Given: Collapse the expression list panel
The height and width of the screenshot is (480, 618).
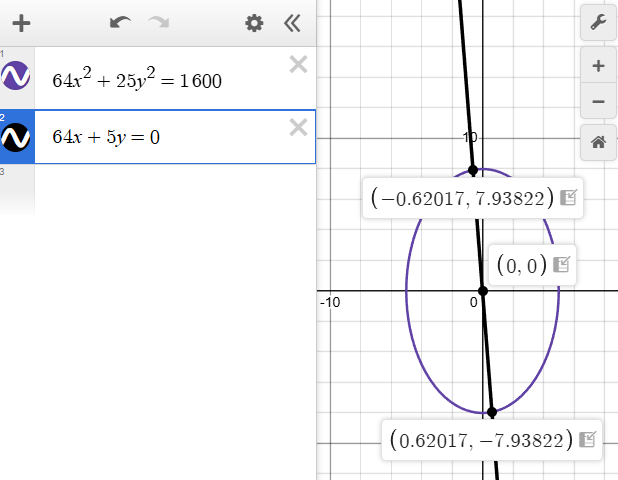Looking at the screenshot, I should pos(292,23).
